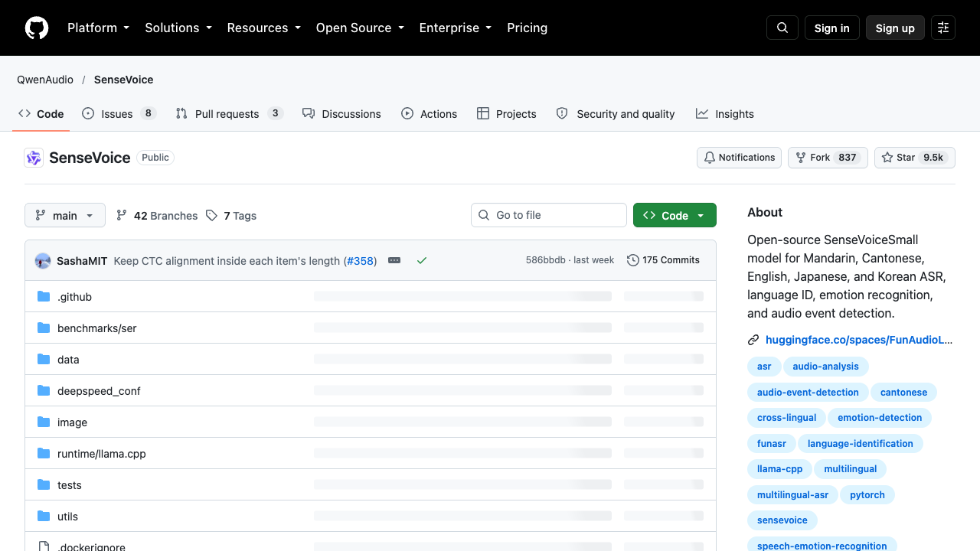Image resolution: width=980 pixels, height=551 pixels.
Task: Star the SenseVoice repository
Action: (915, 158)
